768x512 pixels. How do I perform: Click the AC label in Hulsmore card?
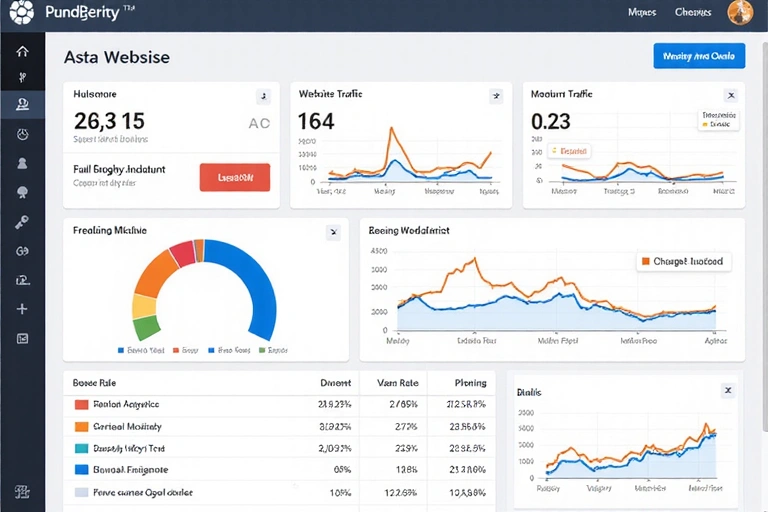click(259, 123)
